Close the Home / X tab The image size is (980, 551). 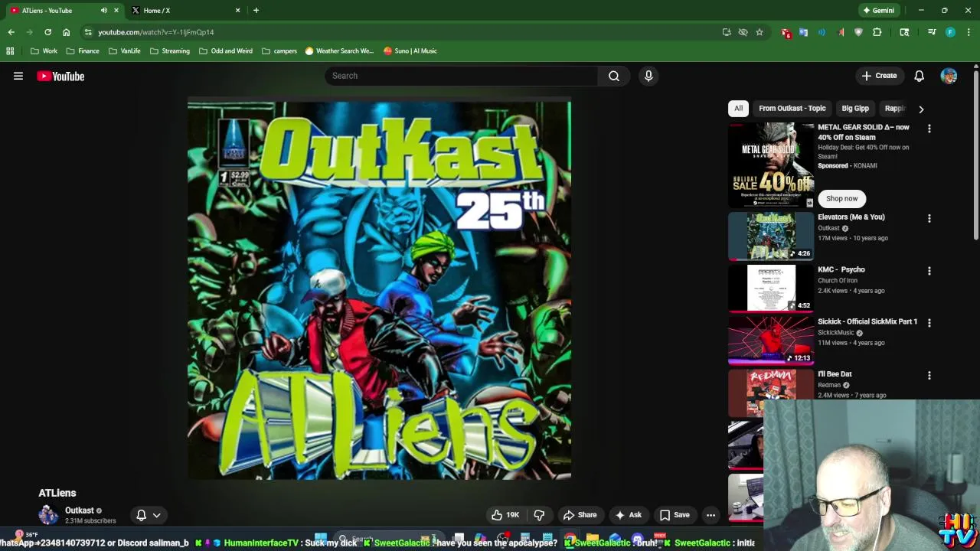tap(237, 10)
